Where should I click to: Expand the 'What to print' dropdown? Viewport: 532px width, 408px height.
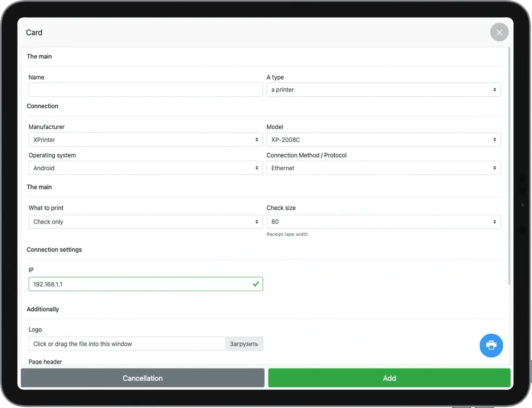tap(145, 222)
